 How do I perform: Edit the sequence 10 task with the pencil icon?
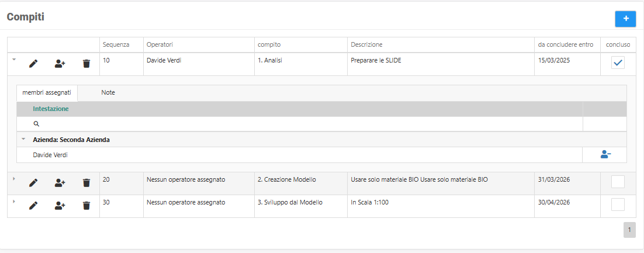coord(33,64)
